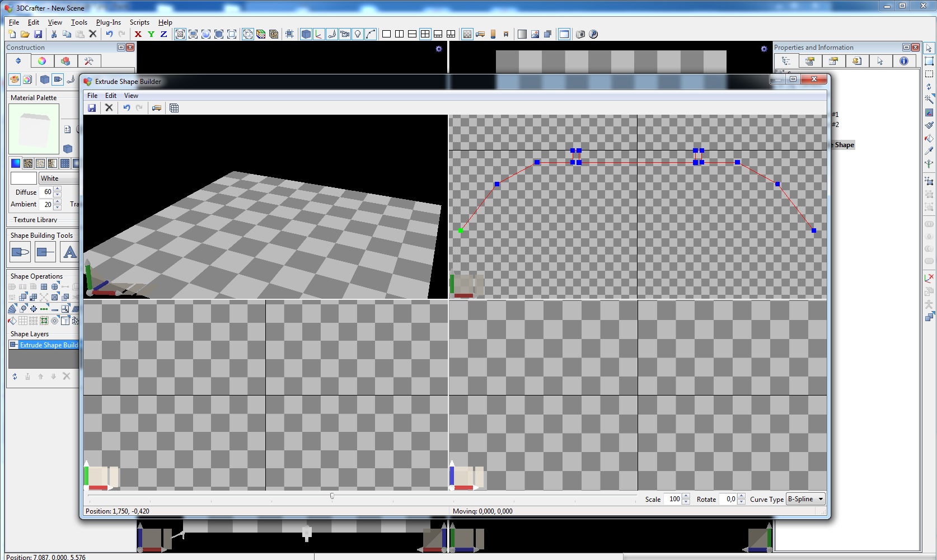Open the White material color dropdown
Image resolution: width=937 pixels, height=560 pixels.
pos(58,178)
